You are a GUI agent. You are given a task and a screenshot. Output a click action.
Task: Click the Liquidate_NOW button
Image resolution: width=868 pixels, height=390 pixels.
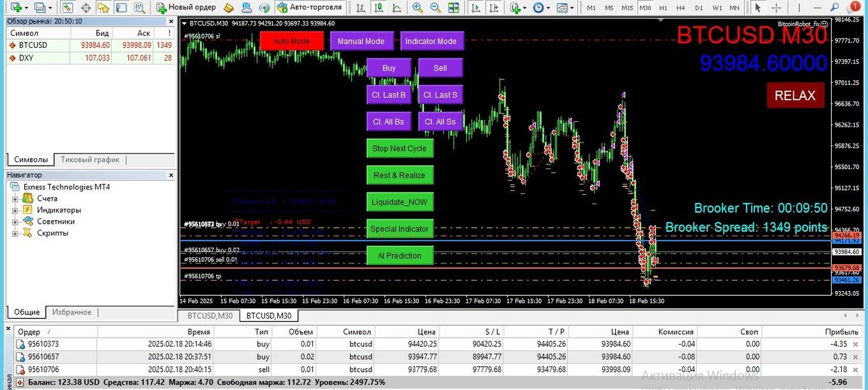pyautogui.click(x=400, y=202)
